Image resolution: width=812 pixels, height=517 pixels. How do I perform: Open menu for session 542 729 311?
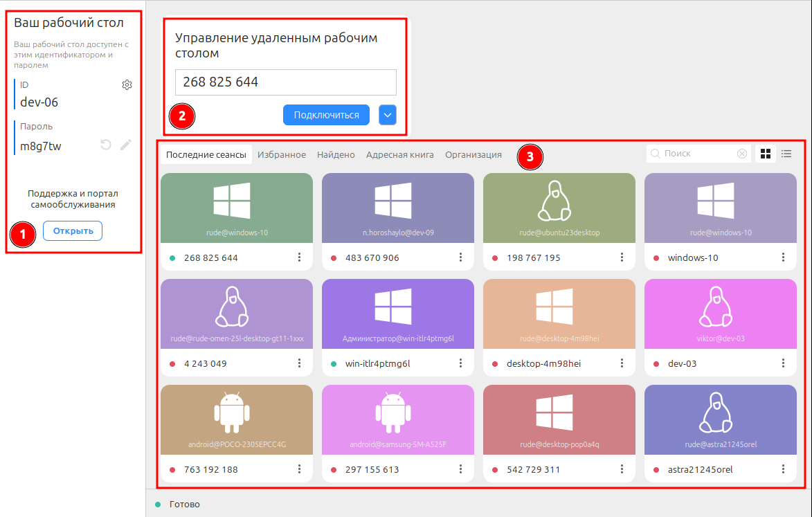pyautogui.click(x=622, y=469)
